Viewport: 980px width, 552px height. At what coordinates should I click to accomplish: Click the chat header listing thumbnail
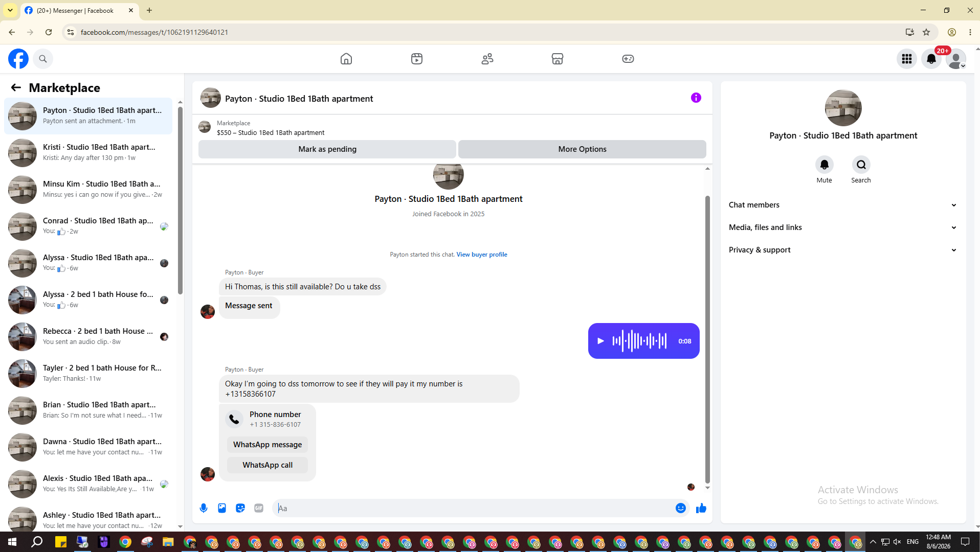[210, 98]
